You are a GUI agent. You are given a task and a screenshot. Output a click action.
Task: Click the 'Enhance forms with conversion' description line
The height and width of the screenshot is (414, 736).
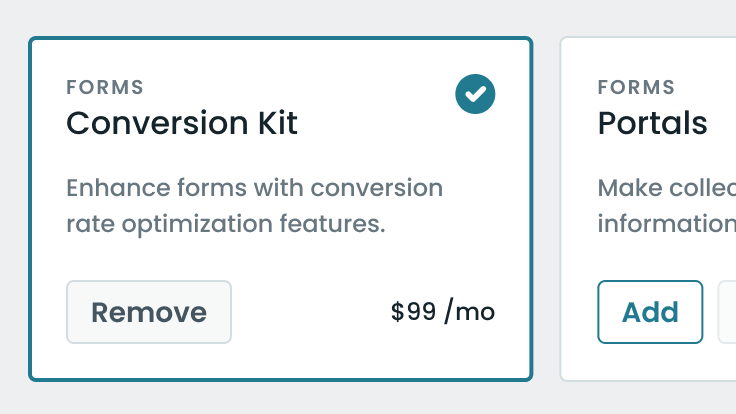coord(254,188)
